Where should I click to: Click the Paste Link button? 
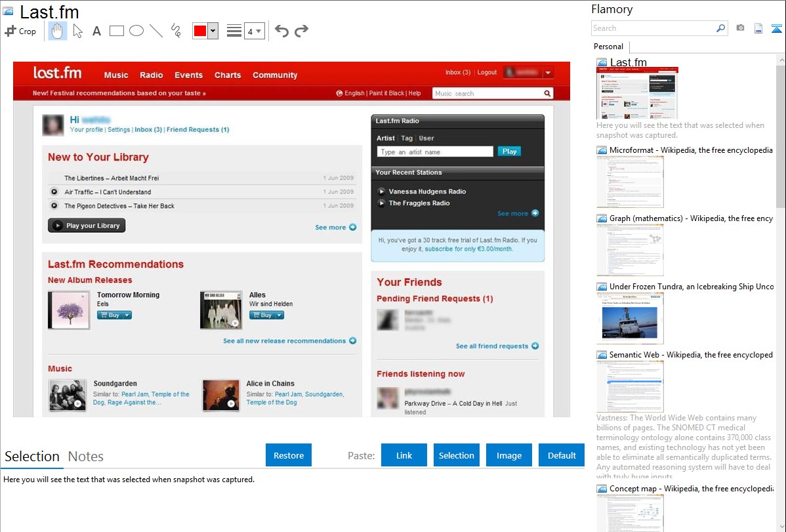[x=404, y=455]
